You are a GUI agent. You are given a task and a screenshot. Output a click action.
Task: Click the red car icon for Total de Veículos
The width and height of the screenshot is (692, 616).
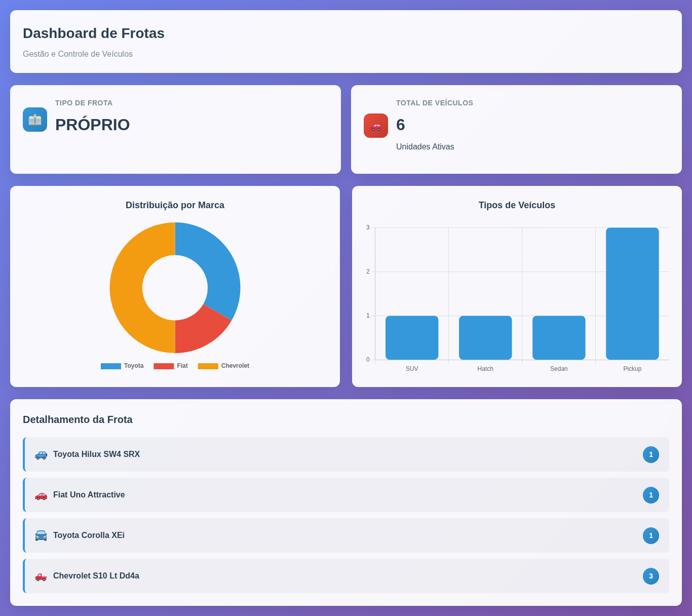click(376, 126)
